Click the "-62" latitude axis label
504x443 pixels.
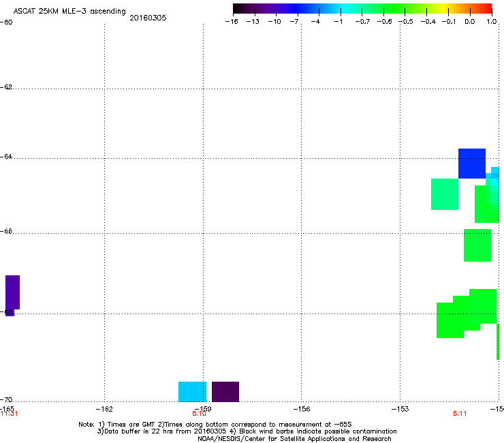tap(6, 87)
